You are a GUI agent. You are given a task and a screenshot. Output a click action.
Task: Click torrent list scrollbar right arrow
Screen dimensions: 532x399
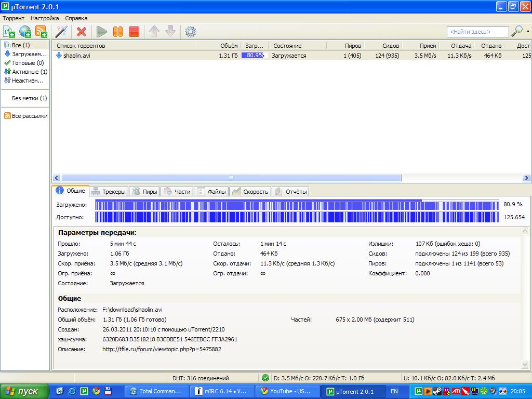[x=527, y=178]
